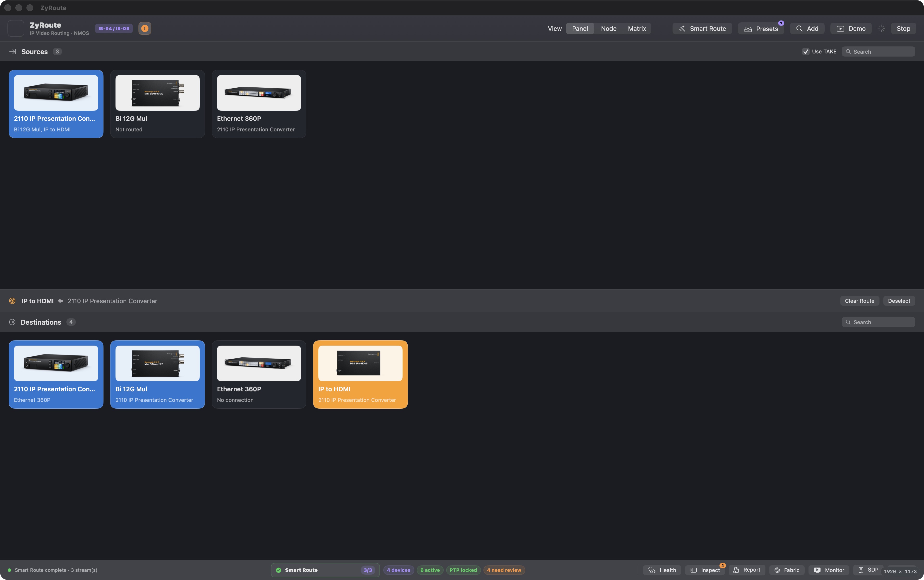Viewport: 924px width, 580px height.
Task: Click the Smart Route complete status text
Action: click(x=56, y=570)
